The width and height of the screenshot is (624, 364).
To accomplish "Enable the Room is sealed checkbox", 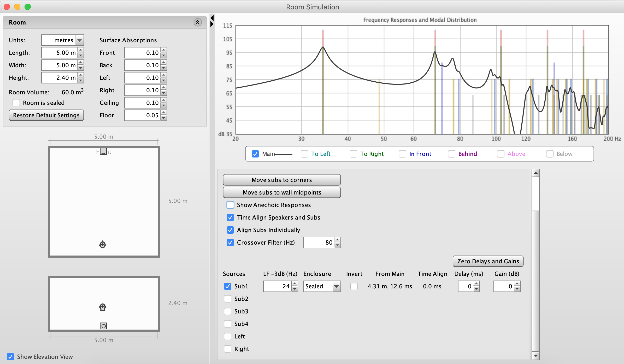I will click(16, 103).
